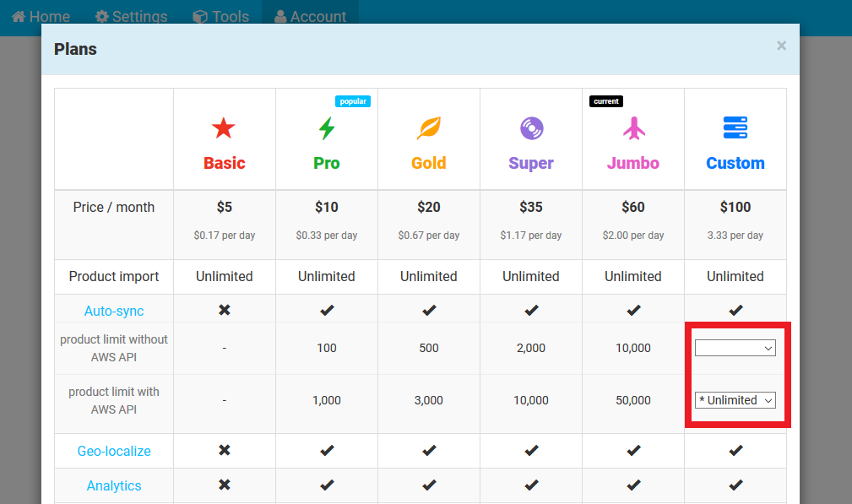The width and height of the screenshot is (852, 504).
Task: Click Analytics cross mark for Basic
Action: point(225,485)
